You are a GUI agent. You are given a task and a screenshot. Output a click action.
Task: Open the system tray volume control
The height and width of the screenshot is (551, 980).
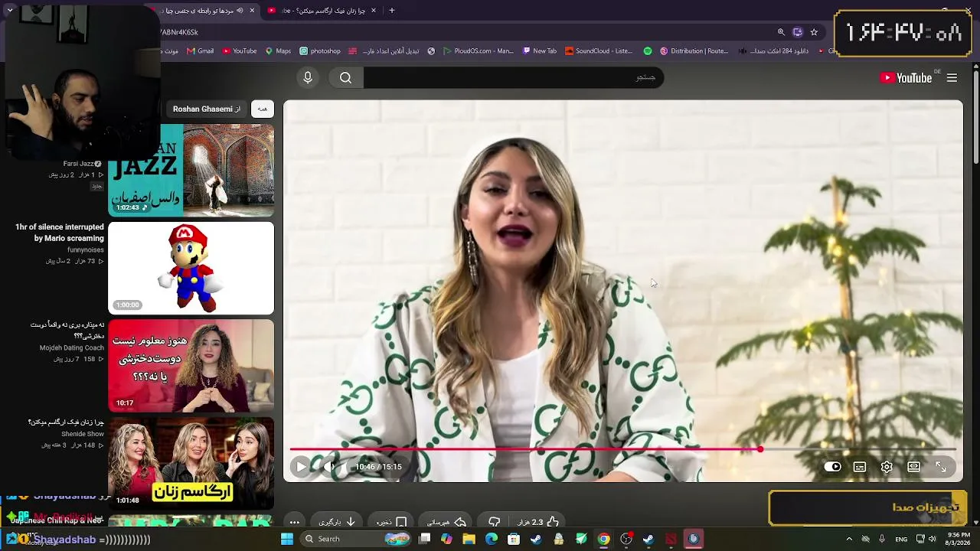pos(932,539)
